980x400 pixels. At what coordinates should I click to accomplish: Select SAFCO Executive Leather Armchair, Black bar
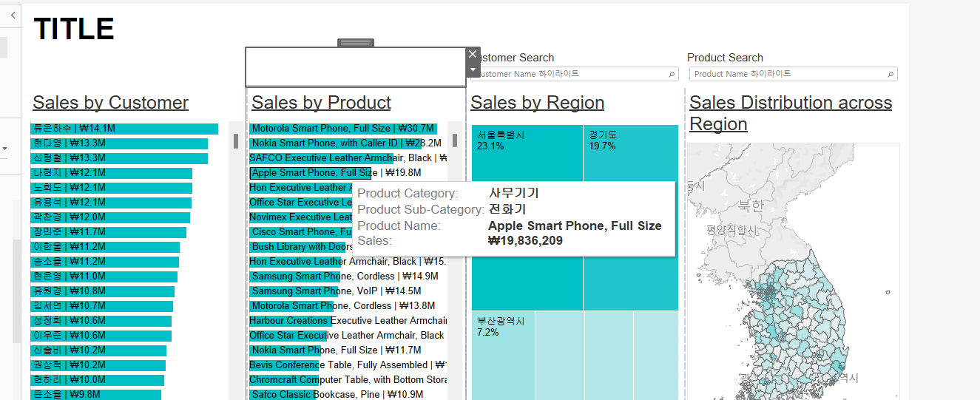coord(321,158)
